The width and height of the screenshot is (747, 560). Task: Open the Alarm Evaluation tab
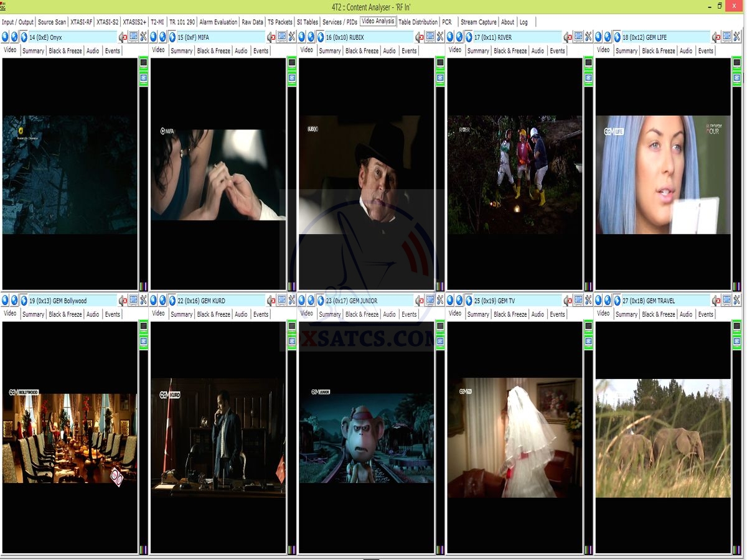click(x=218, y=22)
